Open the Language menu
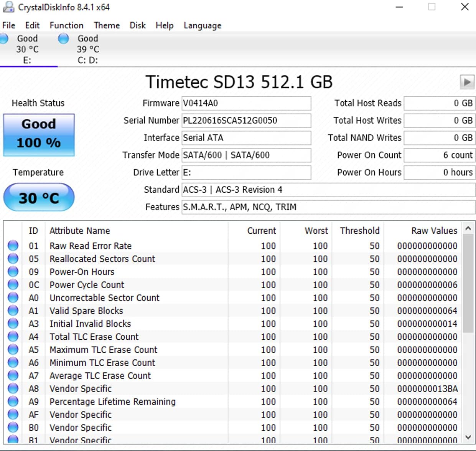476x451 pixels. click(x=203, y=25)
